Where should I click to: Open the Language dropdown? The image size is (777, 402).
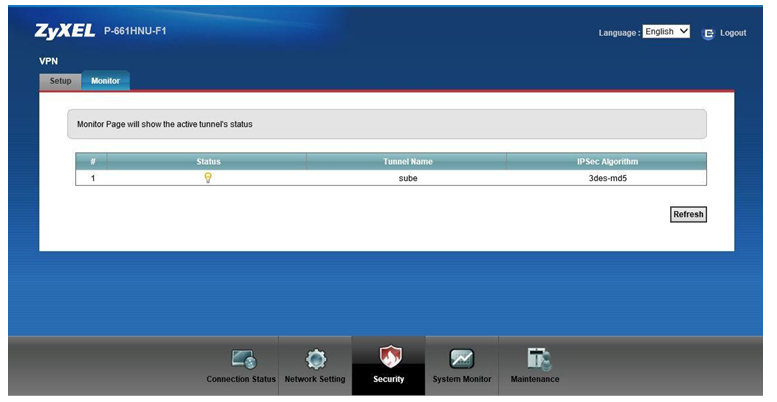(x=666, y=32)
